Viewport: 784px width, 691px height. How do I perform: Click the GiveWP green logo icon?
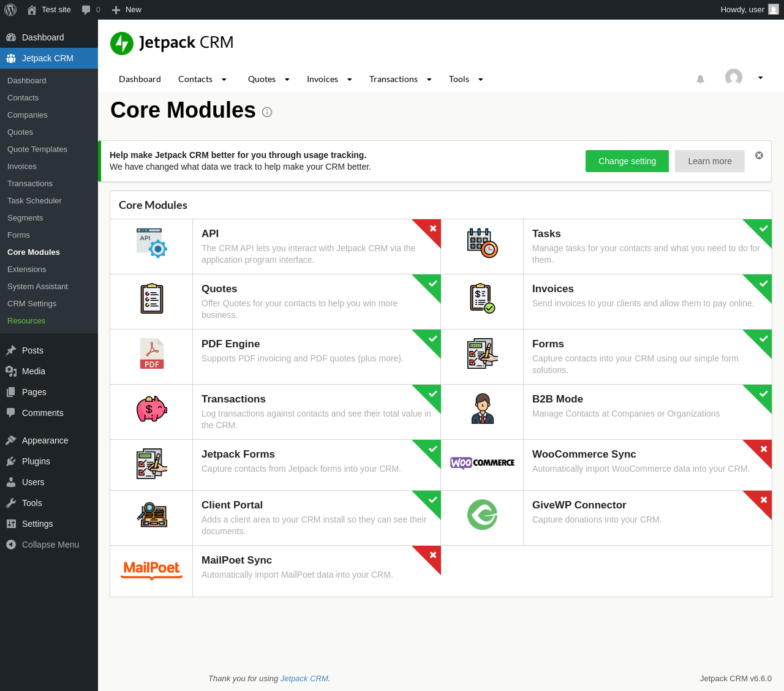(483, 515)
